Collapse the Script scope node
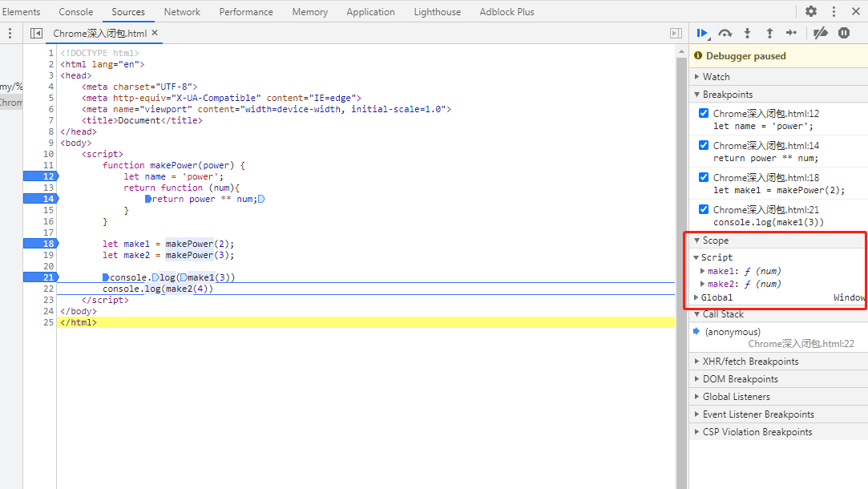 click(696, 257)
